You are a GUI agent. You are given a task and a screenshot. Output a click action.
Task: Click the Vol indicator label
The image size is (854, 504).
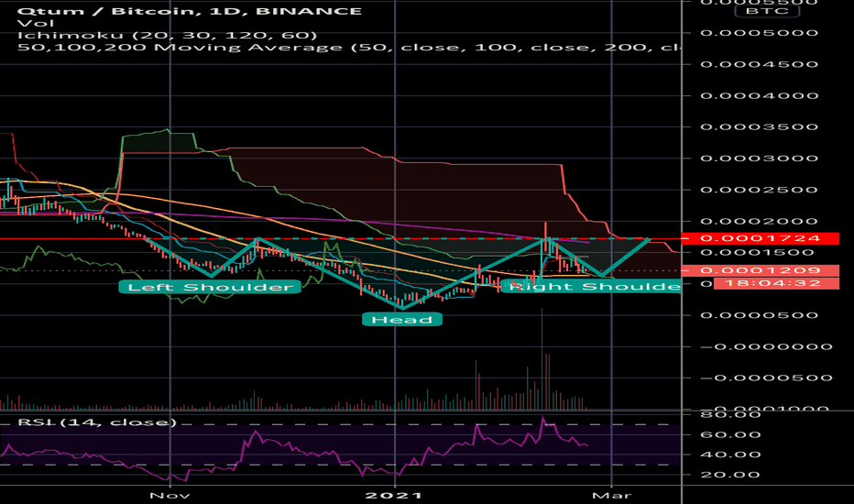tap(36, 24)
